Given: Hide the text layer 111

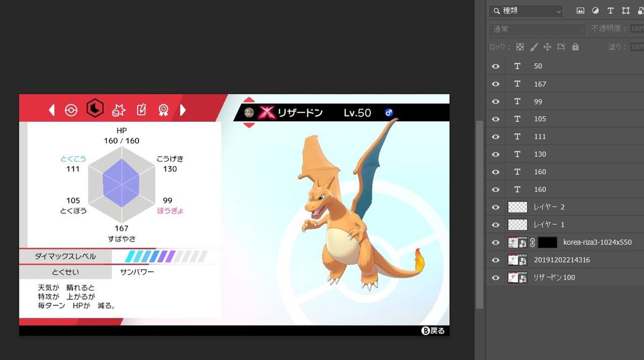Looking at the screenshot, I should pos(495,136).
